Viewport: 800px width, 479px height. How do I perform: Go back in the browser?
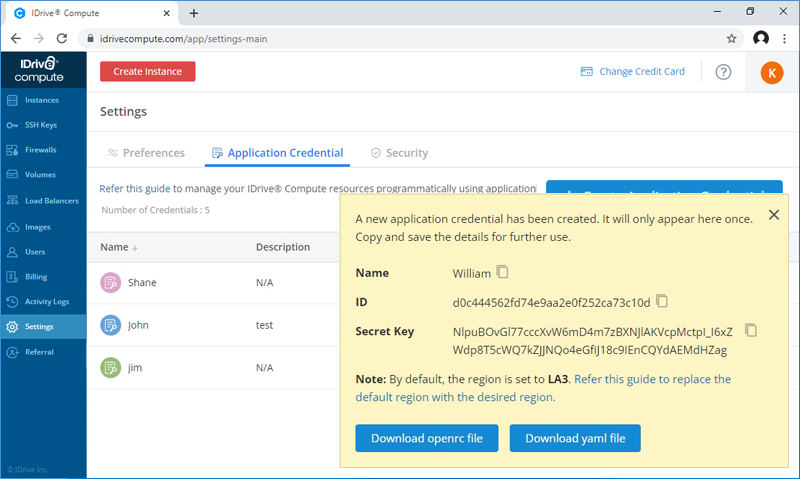[x=16, y=39]
